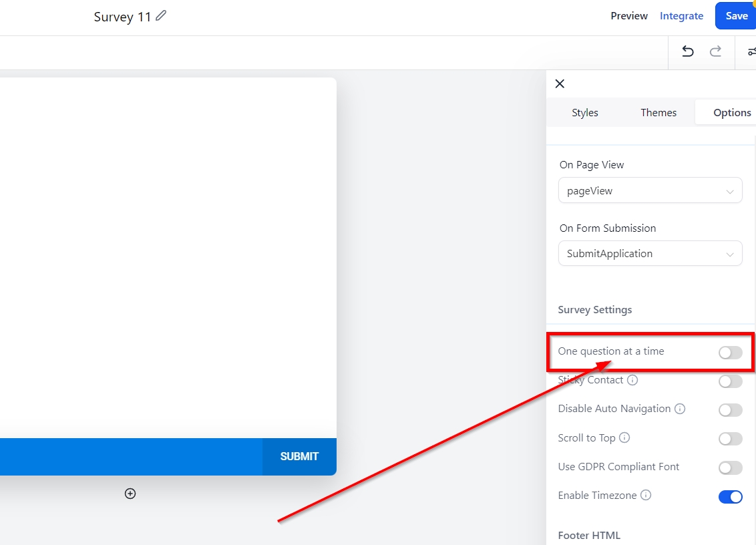This screenshot has height=545, width=756.
Task: Click the undo arrow icon
Action: [x=687, y=52]
